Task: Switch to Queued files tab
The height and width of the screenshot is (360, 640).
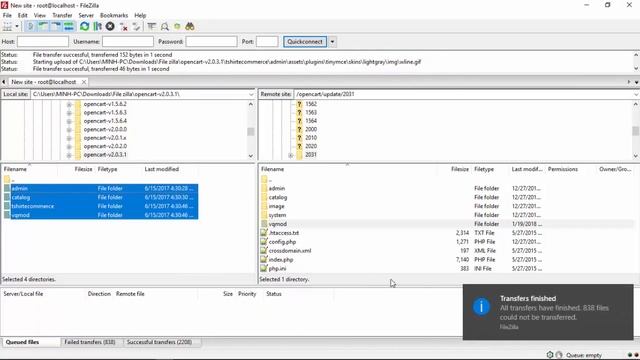Action: 22,342
